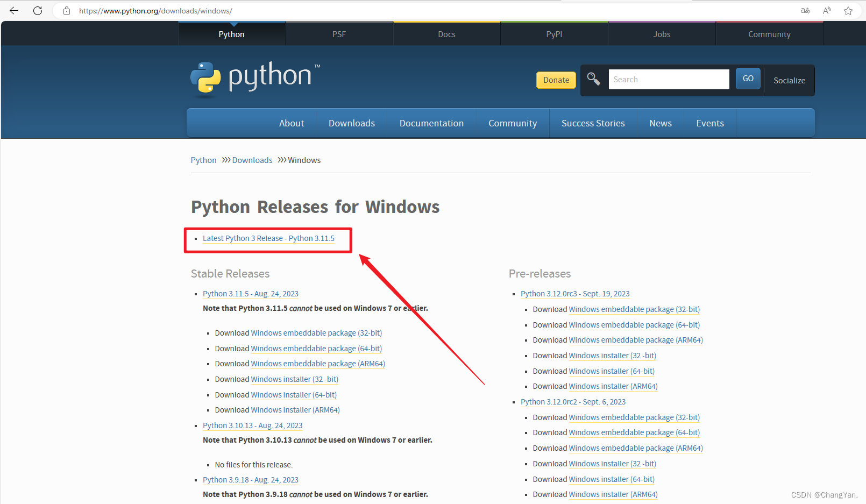Download 3.12.0rc2 Windows installer (32-bit)
This screenshot has height=504, width=866.
[613, 464]
